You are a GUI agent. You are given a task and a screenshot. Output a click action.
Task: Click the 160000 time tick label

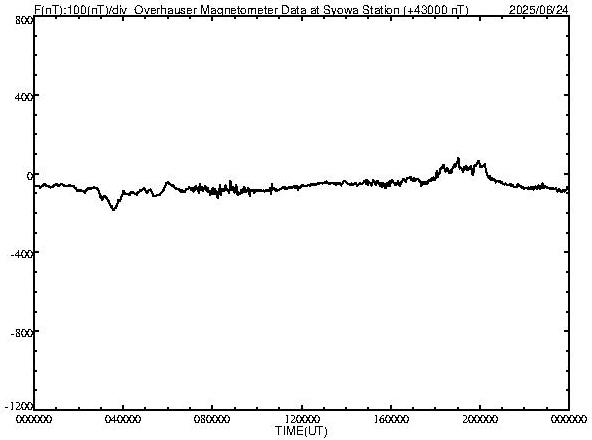(x=390, y=419)
